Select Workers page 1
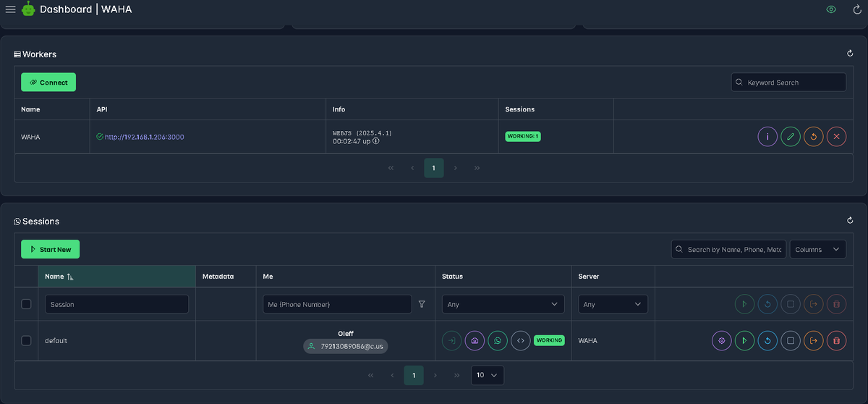 click(433, 168)
